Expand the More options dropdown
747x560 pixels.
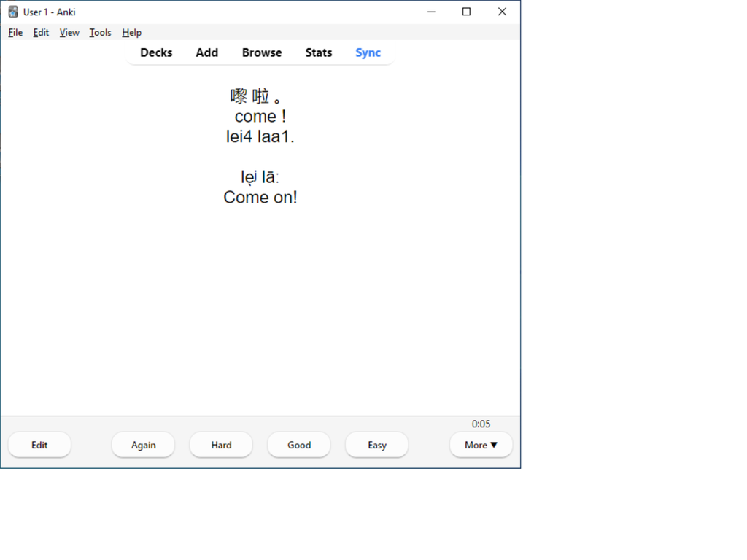tap(481, 445)
